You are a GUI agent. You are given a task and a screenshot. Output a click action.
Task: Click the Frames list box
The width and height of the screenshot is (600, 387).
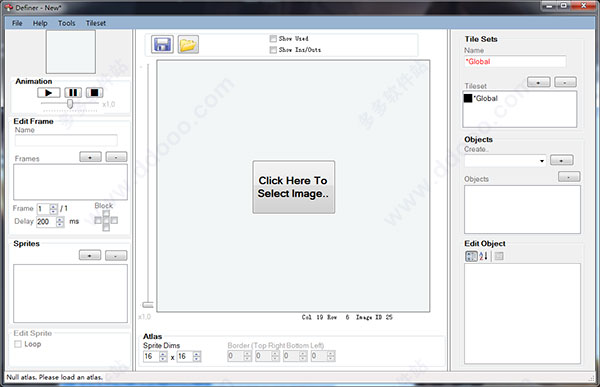click(x=70, y=182)
